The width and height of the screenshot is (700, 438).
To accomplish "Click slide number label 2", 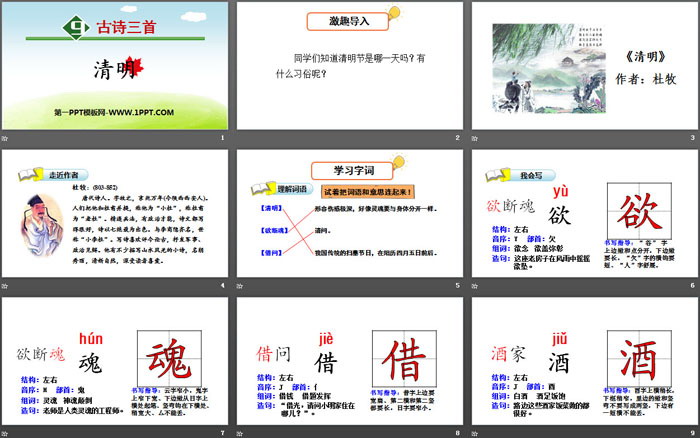I will pos(457,138).
